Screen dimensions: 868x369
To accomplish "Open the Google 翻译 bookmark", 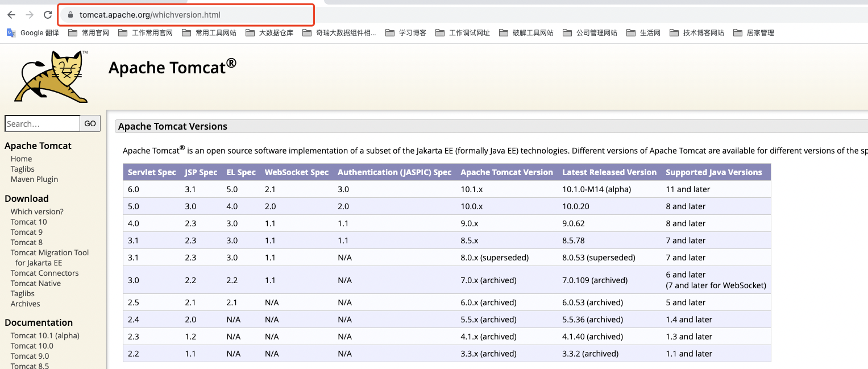I will (33, 33).
